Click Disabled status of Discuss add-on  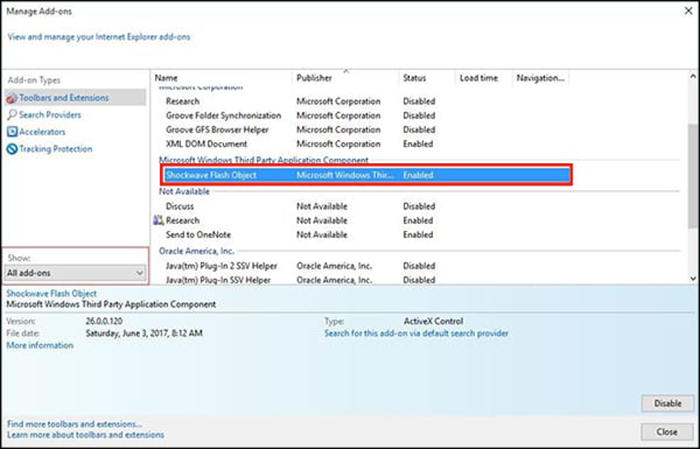click(419, 206)
